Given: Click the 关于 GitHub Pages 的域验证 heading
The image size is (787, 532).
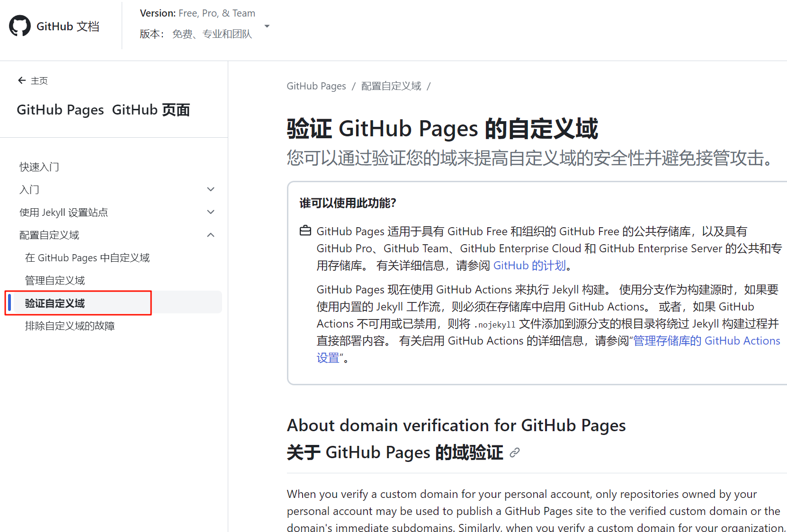Looking at the screenshot, I should click(395, 452).
